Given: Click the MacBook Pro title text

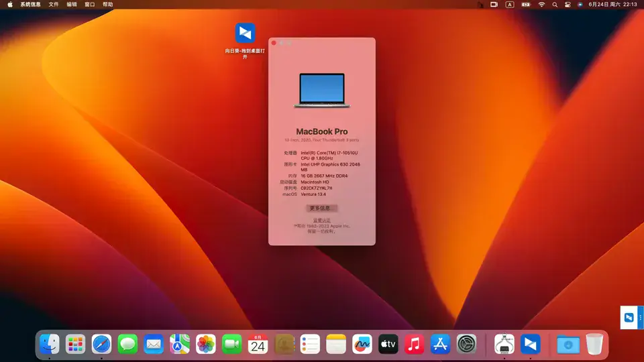Looking at the screenshot, I should click(322, 132).
